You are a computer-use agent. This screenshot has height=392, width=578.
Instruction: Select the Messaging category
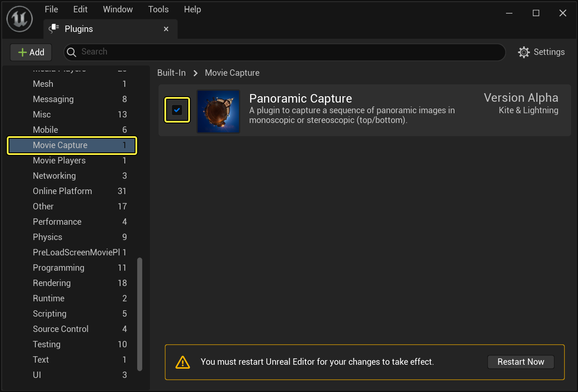72,99
